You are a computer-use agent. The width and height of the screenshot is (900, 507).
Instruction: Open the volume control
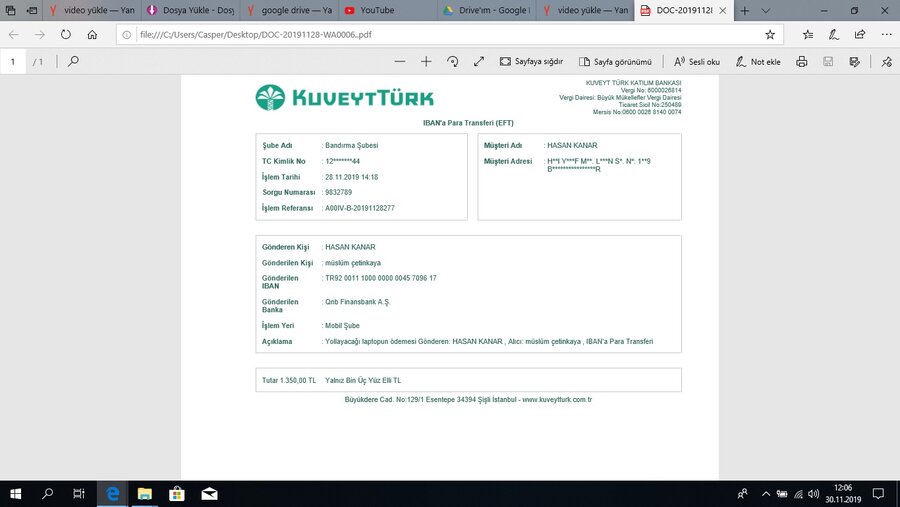(x=813, y=494)
